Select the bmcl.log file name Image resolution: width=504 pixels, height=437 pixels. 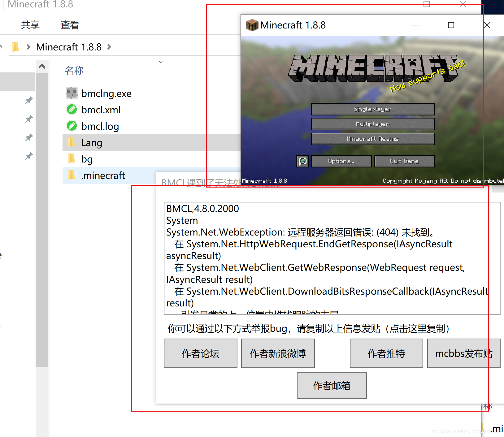(x=100, y=126)
